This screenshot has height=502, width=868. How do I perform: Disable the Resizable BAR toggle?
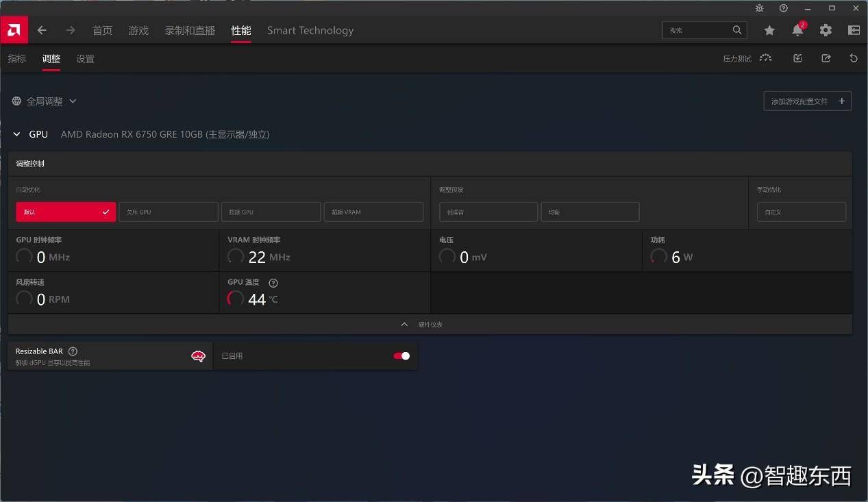tap(401, 356)
